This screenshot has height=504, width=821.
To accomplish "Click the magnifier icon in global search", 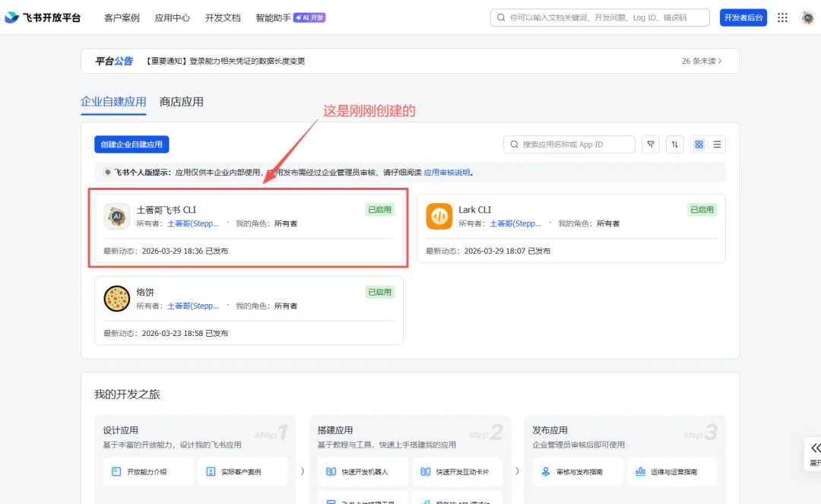I will (501, 17).
